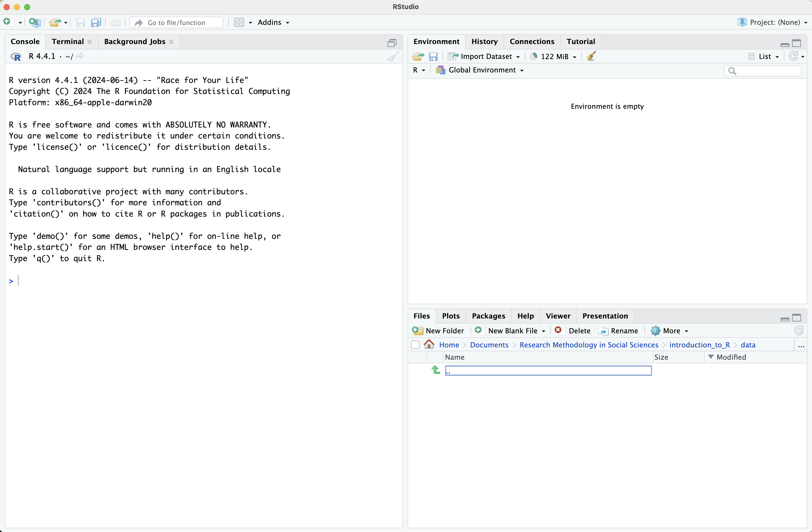812x532 pixels.
Task: Click the Delete button in Files
Action: 572,331
